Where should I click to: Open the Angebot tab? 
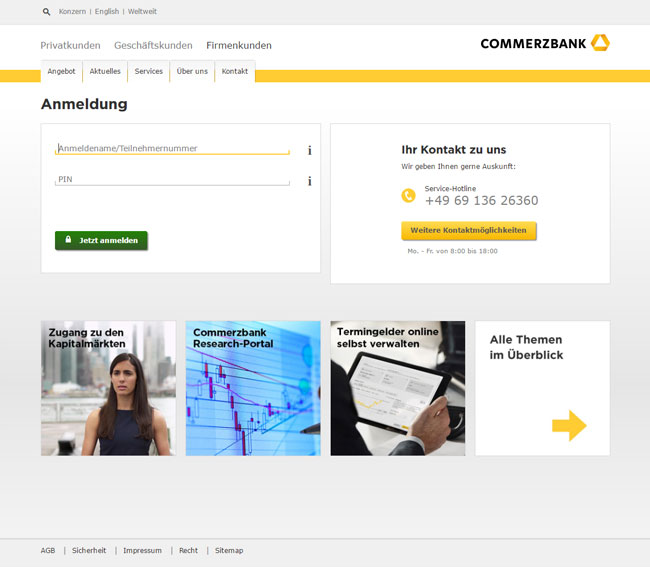pyautogui.click(x=61, y=71)
